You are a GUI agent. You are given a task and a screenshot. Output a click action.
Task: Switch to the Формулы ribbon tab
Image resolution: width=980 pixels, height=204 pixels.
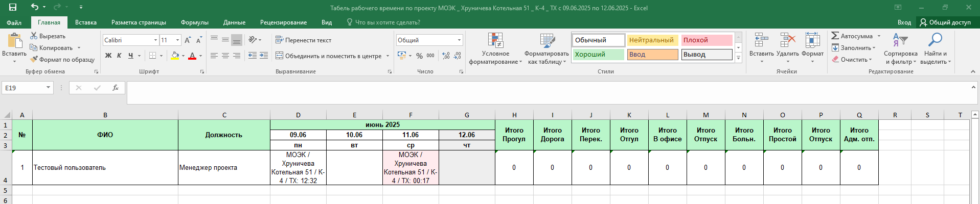pos(194,22)
